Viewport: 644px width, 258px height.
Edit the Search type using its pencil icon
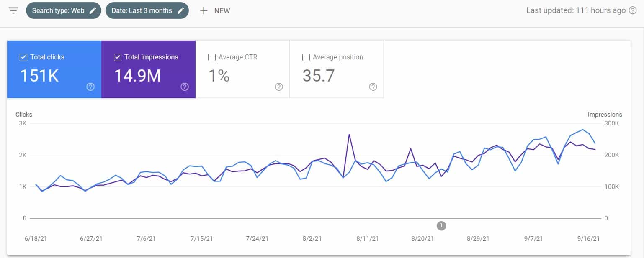93,10
